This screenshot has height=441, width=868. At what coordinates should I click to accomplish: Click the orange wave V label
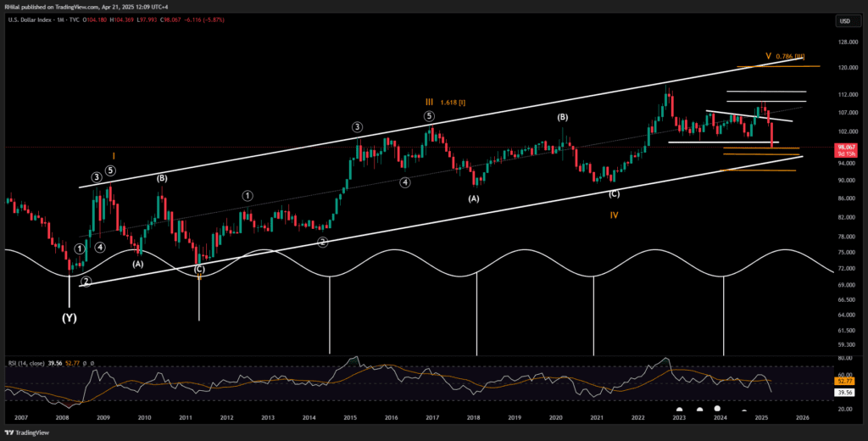tap(768, 57)
